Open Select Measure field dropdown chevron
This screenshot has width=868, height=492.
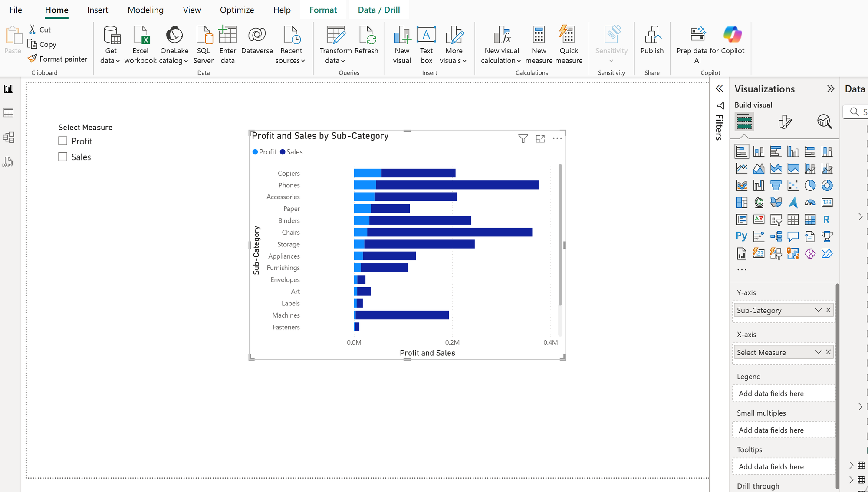pyautogui.click(x=818, y=352)
